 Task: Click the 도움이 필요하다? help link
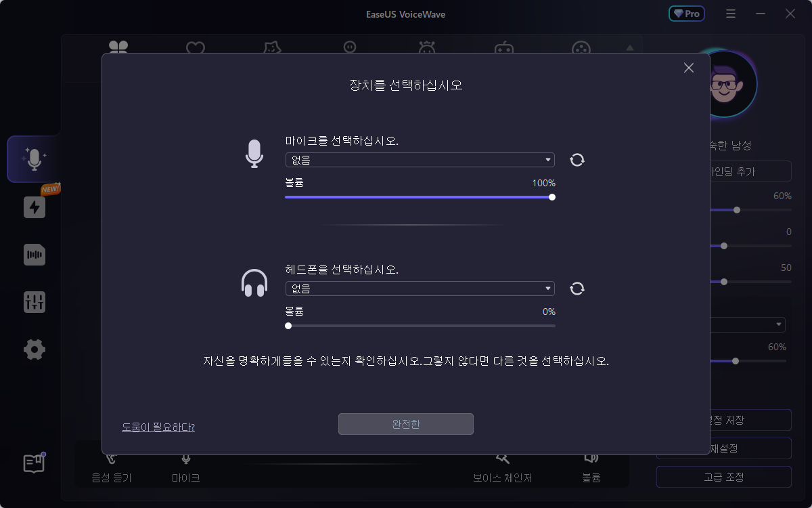click(x=158, y=427)
